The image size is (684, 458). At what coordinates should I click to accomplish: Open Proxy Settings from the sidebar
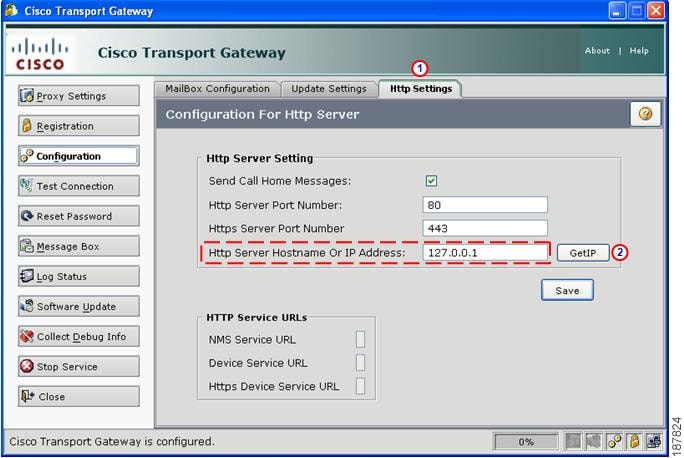(79, 96)
